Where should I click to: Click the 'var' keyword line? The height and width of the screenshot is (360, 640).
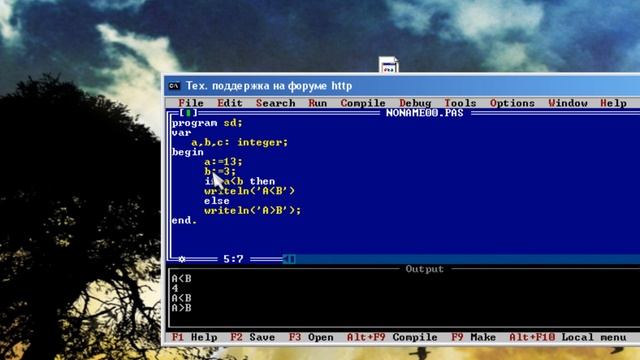coord(181,133)
